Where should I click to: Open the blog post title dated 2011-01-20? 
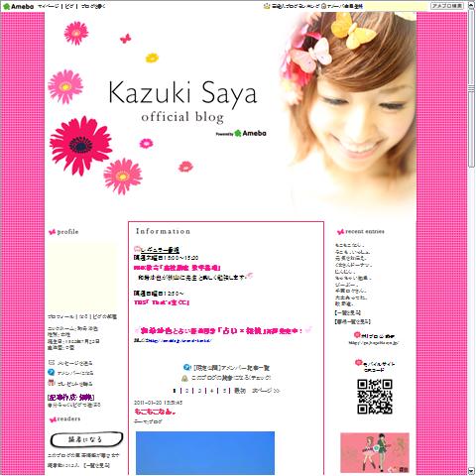[x=155, y=412]
